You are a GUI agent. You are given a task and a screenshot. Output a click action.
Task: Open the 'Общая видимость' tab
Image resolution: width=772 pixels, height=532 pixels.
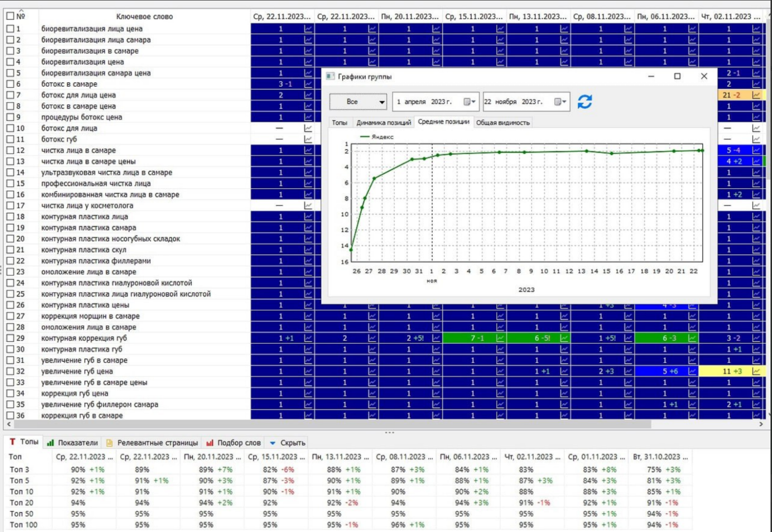[502, 123]
